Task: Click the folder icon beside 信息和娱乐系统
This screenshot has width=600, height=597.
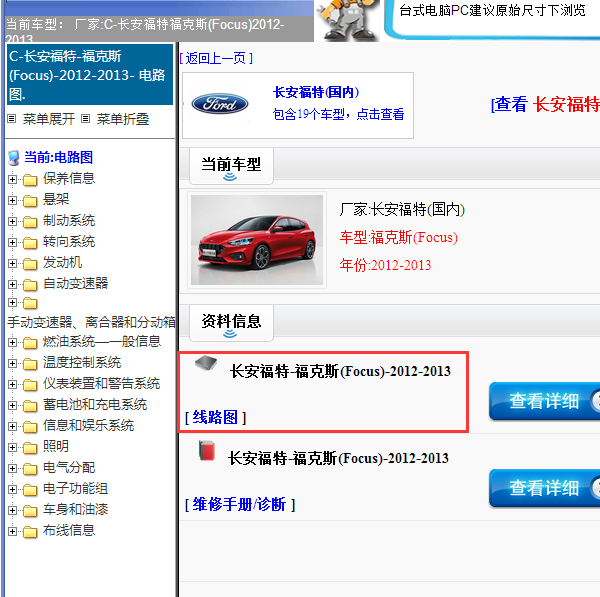Action: click(30, 427)
